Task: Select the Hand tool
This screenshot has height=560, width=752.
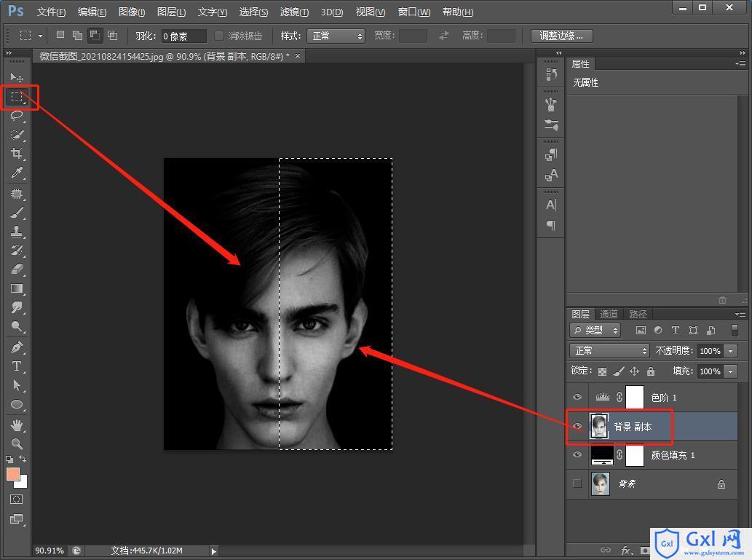Action: pyautogui.click(x=17, y=425)
